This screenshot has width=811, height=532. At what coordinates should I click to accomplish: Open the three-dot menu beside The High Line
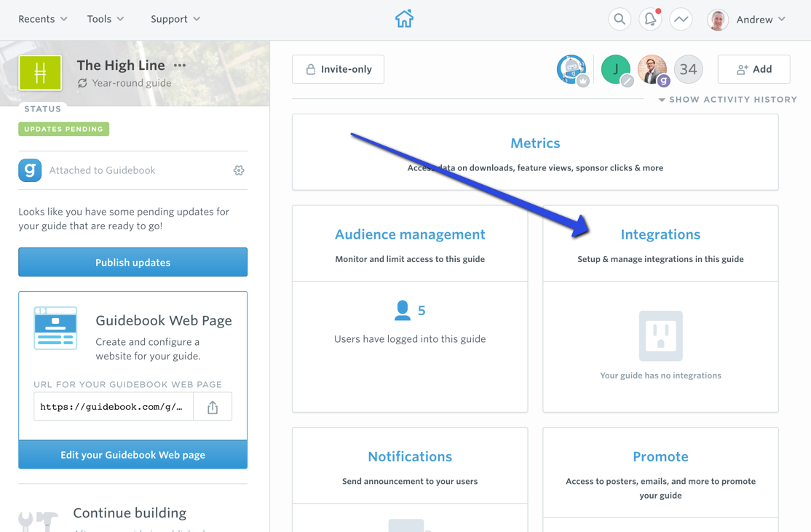(180, 65)
